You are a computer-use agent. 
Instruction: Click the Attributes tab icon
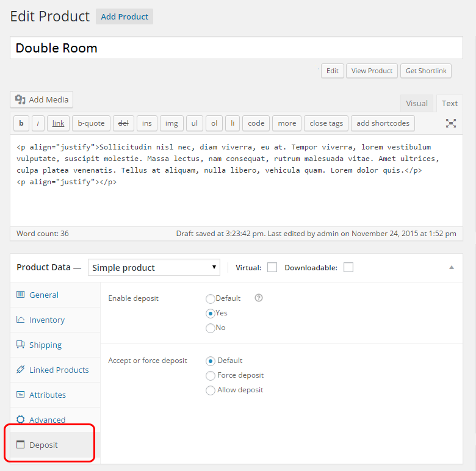[20, 395]
